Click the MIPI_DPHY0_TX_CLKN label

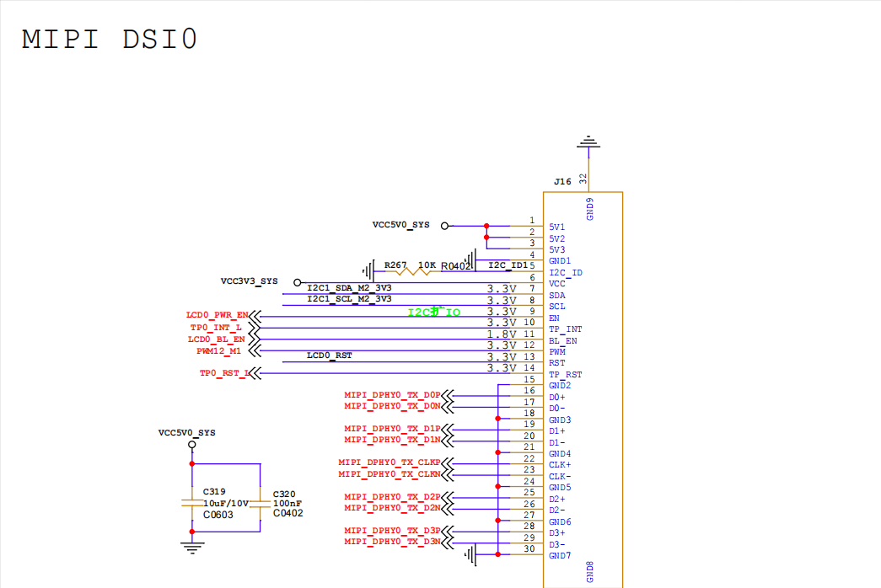[x=389, y=474]
